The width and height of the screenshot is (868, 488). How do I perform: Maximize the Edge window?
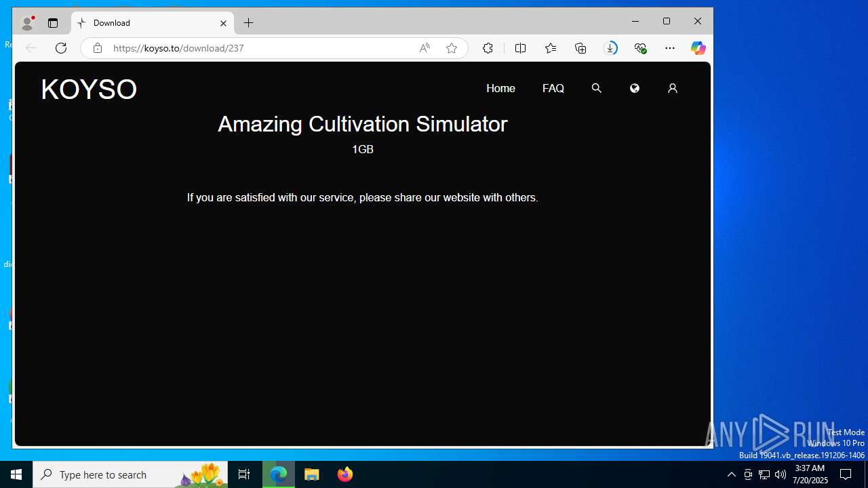point(667,22)
